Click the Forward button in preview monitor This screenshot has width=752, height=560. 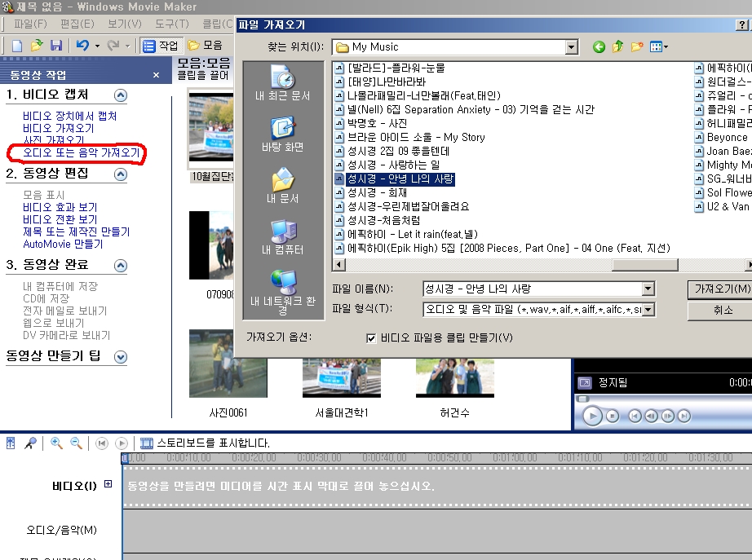(x=684, y=417)
